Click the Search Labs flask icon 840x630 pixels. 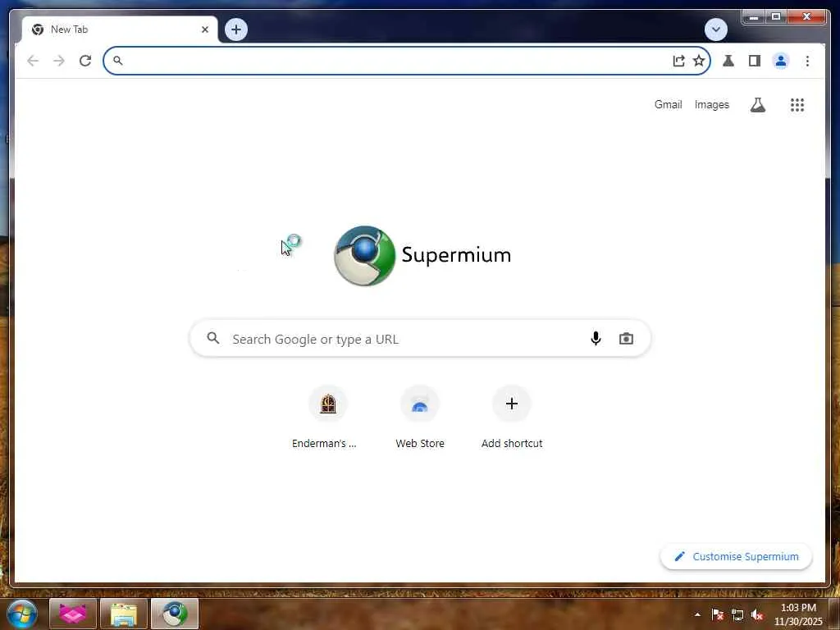click(757, 105)
